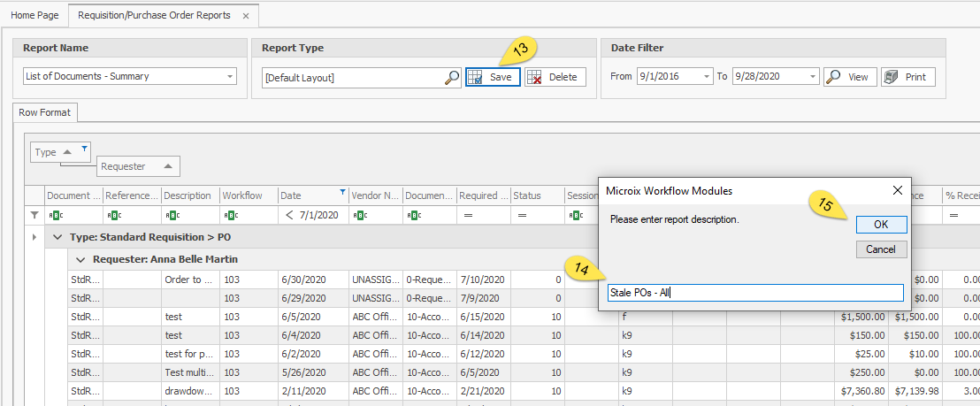Viewport: 980px width, 406px height.
Task: Click the Delete layout button
Action: pos(555,77)
